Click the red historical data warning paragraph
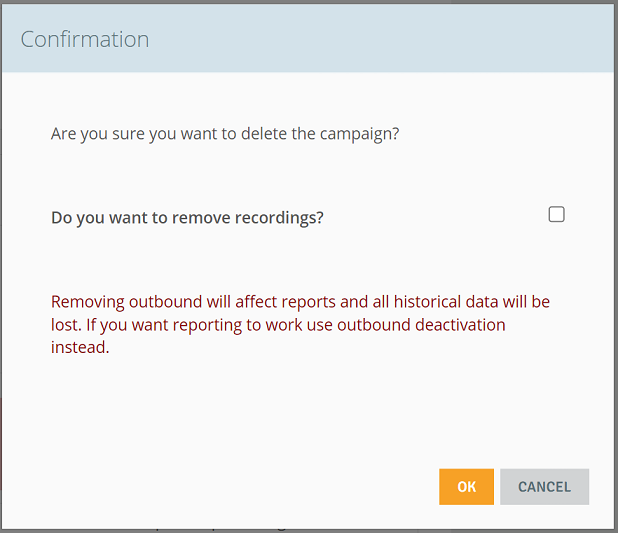Image resolution: width=618 pixels, height=533 pixels. pyautogui.click(x=300, y=324)
